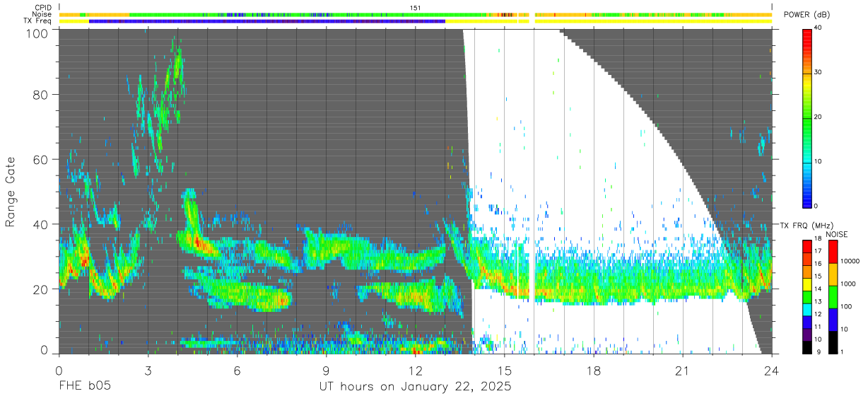Screen dimensions: 868x401
Task: Click the x-axis tick label '9'
Action: click(x=326, y=370)
